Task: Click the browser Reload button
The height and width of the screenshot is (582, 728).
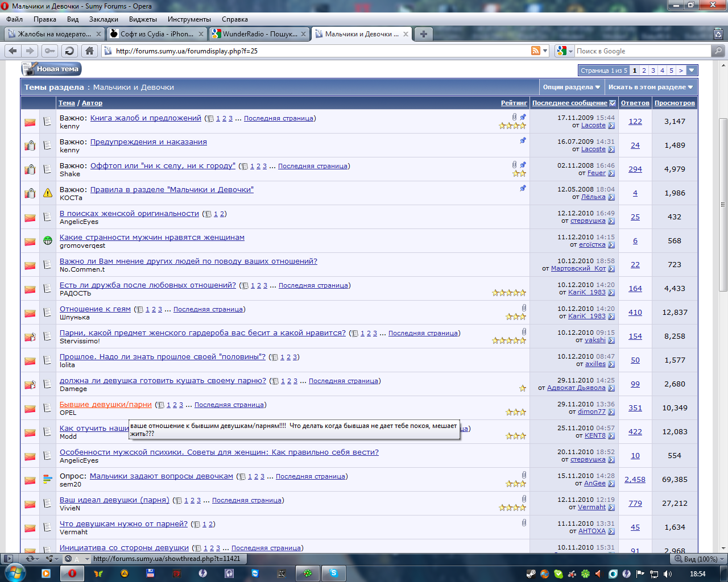Action: pyautogui.click(x=69, y=51)
